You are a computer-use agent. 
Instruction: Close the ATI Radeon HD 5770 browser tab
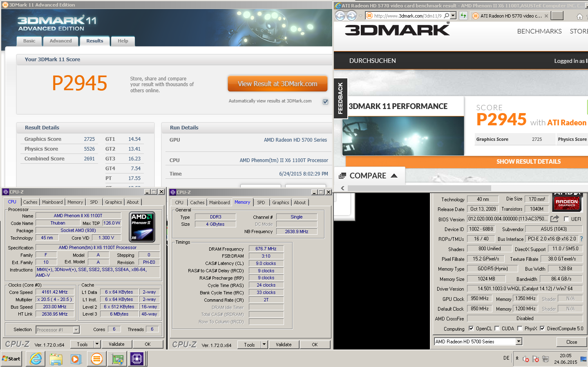[x=546, y=16]
